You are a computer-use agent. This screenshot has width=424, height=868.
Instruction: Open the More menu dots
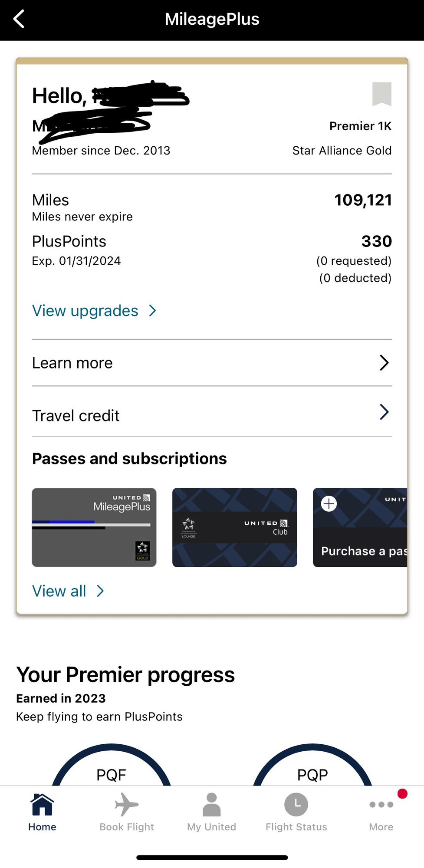point(381,805)
